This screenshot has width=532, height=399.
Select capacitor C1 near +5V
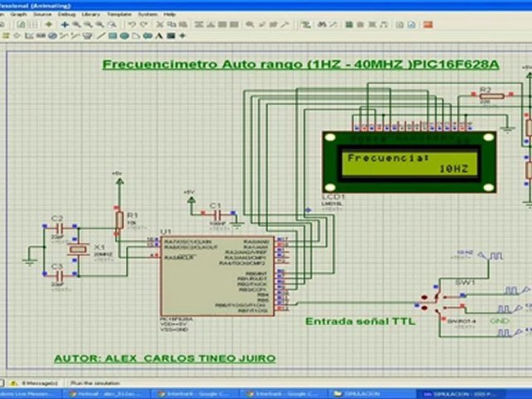click(218, 214)
